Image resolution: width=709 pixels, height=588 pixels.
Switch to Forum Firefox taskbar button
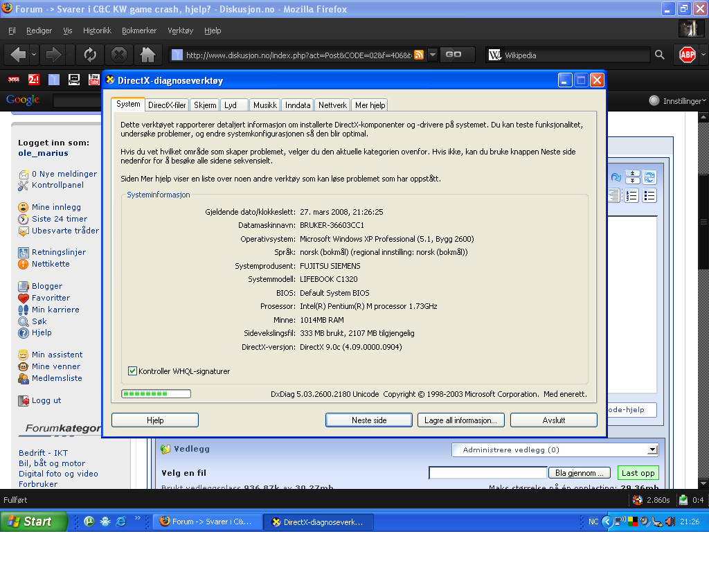point(207,522)
